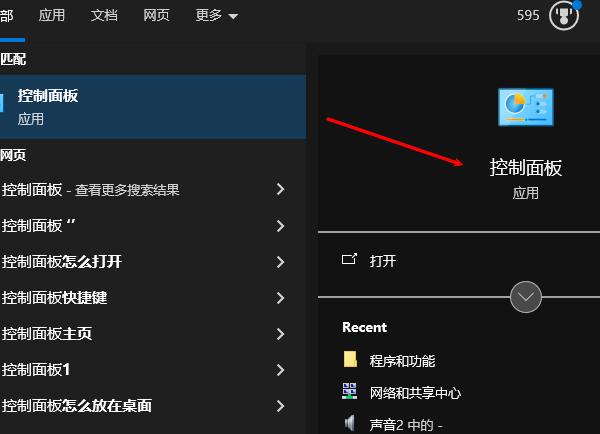Select 控制面板 - 查看更多搜索结果
The width and height of the screenshot is (600, 434).
tap(90, 189)
